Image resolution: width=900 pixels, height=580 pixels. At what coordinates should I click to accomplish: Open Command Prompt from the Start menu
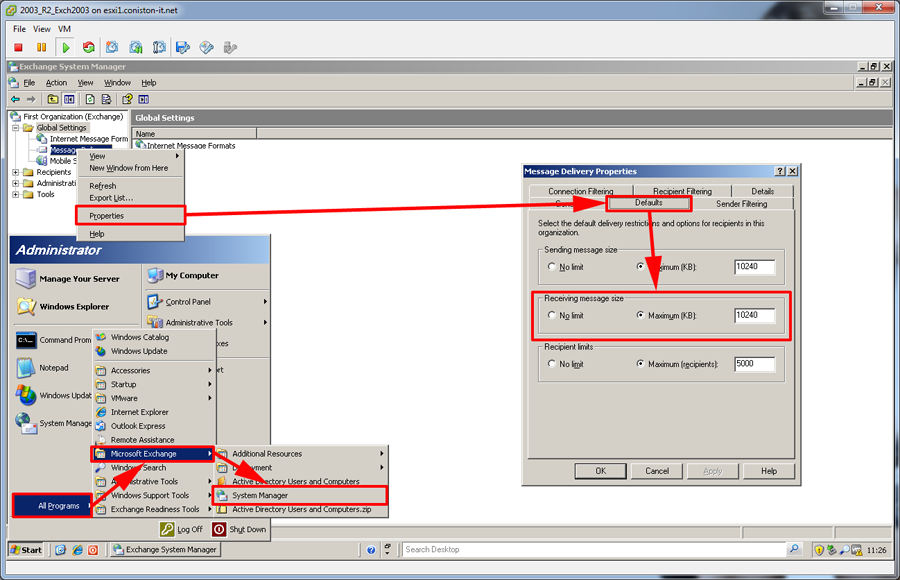pos(54,340)
